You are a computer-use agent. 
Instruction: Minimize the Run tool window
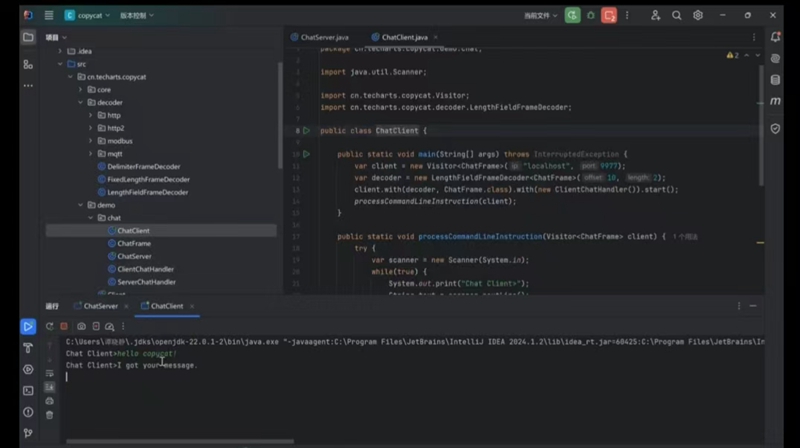(x=753, y=306)
